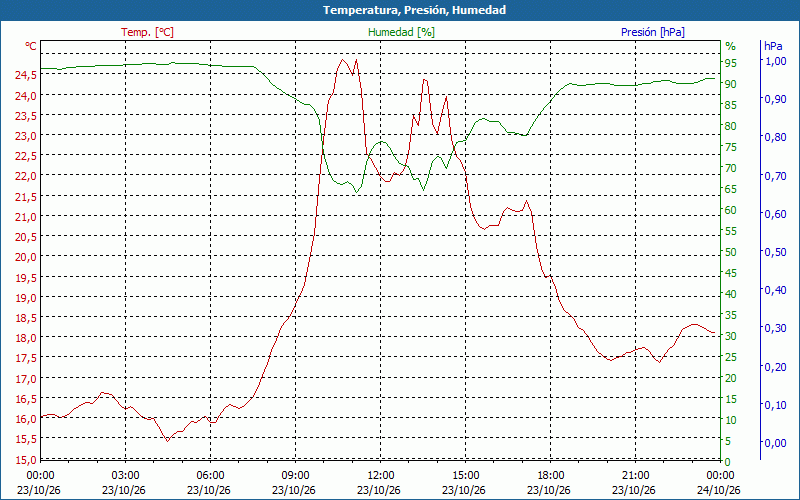Click the '0,60' pressure axis value

[776, 214]
